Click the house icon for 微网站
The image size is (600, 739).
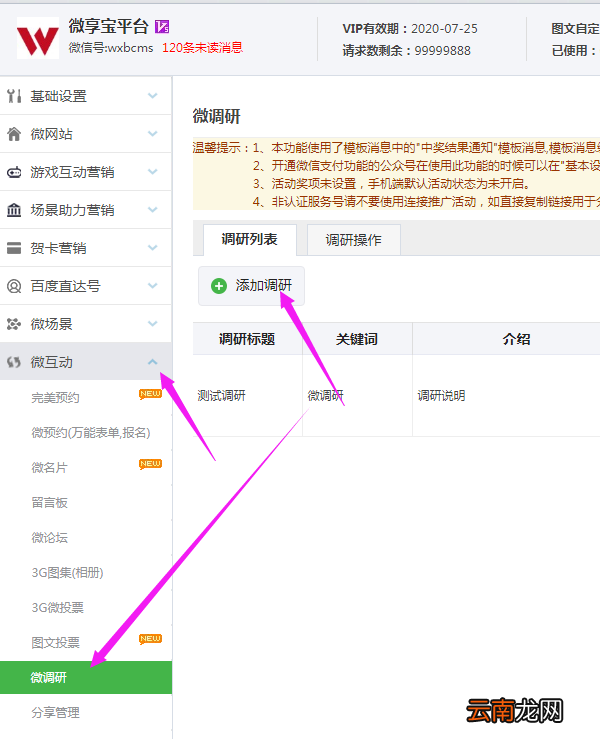14,134
